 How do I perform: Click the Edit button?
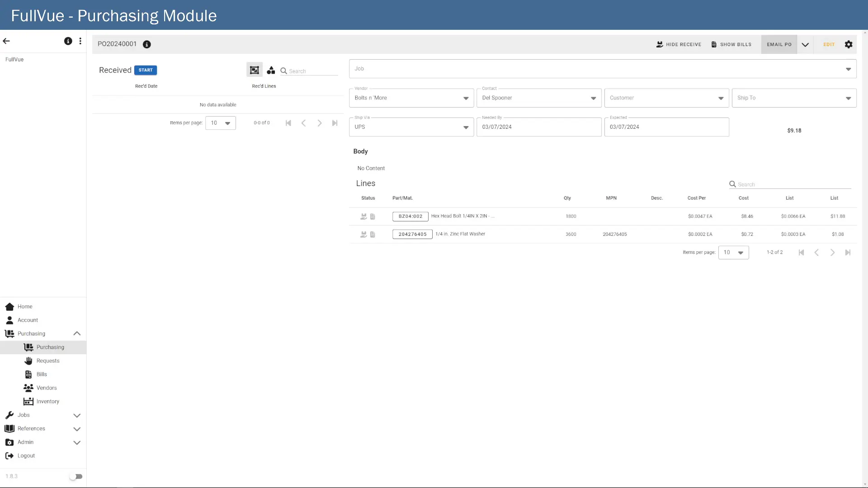829,44
